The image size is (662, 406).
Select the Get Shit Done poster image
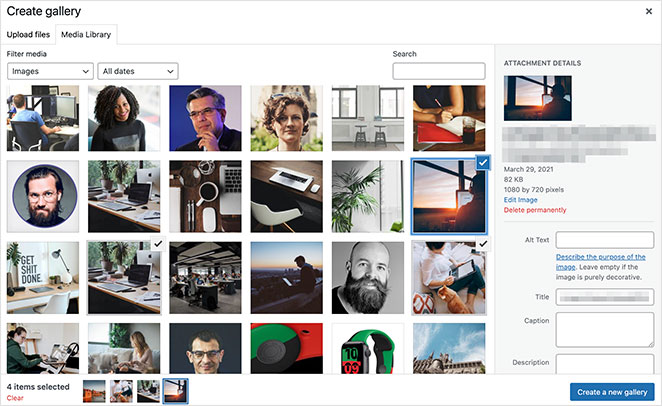pos(43,277)
